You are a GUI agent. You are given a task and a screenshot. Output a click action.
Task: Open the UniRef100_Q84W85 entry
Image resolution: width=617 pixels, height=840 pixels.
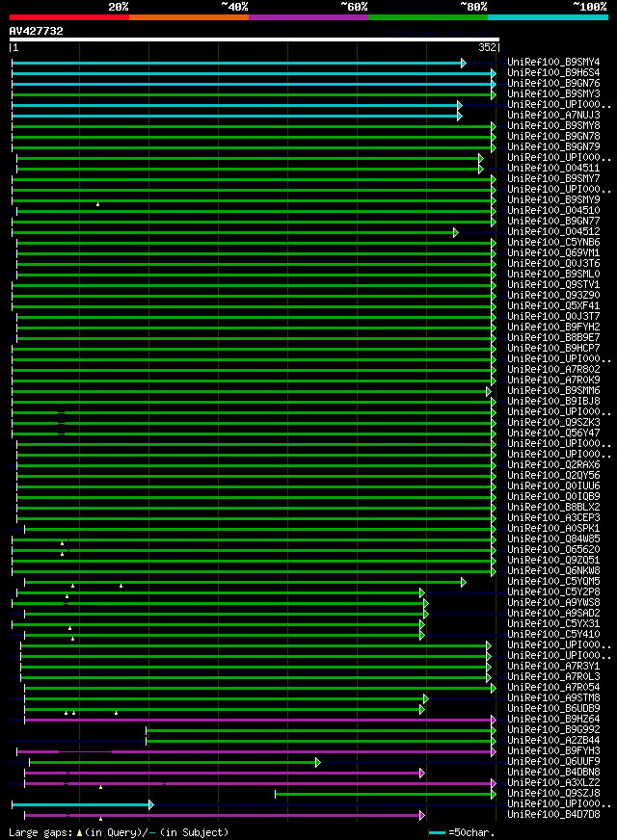553,538
